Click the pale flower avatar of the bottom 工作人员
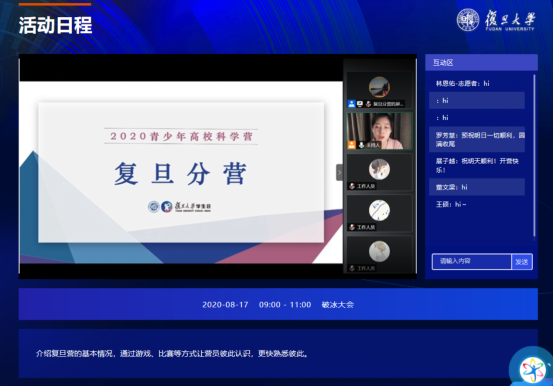This screenshot has height=387, width=554. [x=379, y=251]
